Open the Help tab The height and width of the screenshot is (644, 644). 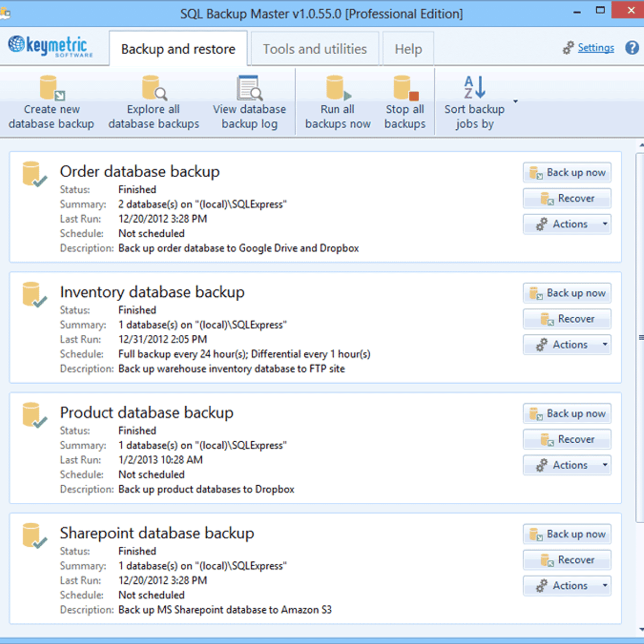tap(408, 49)
